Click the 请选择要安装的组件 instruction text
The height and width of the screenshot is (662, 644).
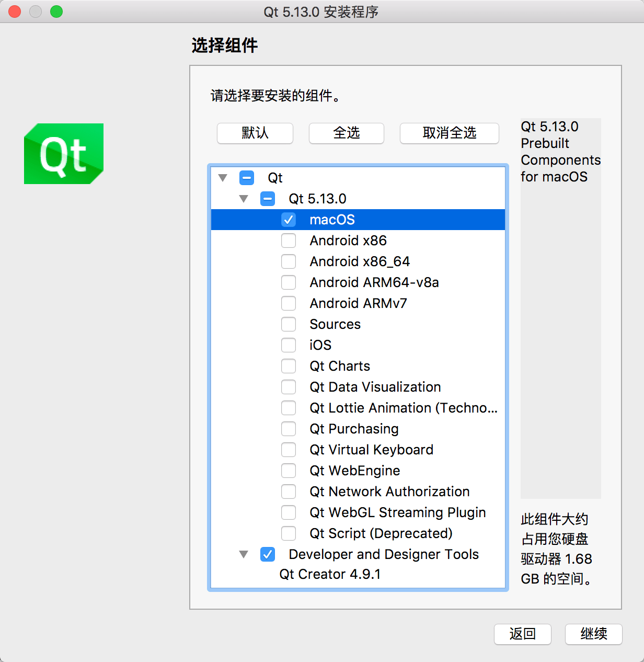point(275,96)
